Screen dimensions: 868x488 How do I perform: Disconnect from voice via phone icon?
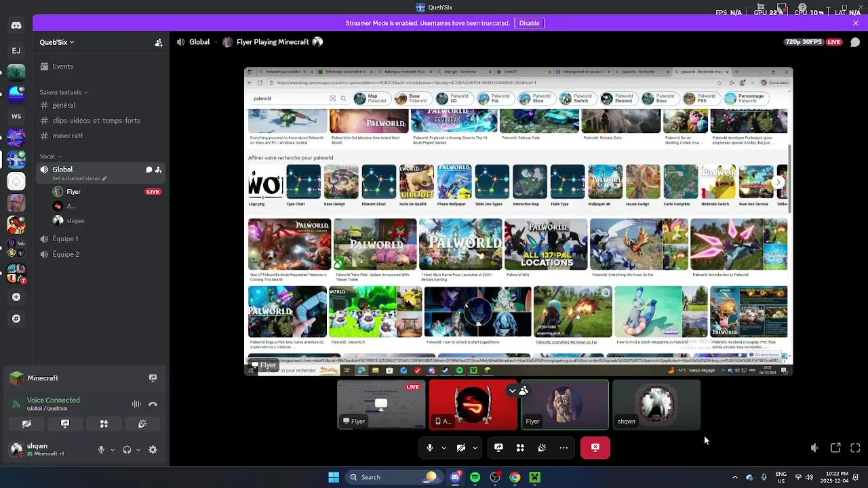(153, 404)
